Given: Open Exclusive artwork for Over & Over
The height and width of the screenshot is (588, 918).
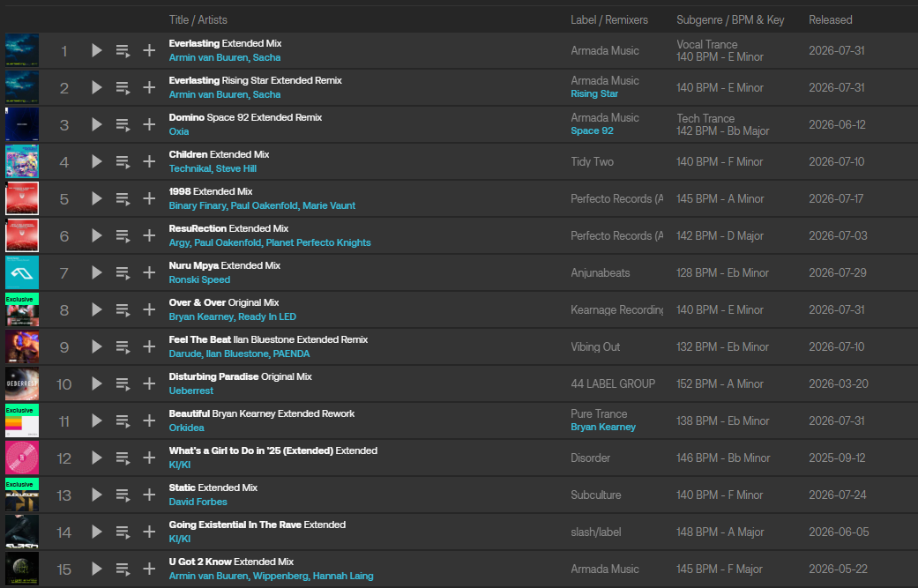Looking at the screenshot, I should point(22,309).
